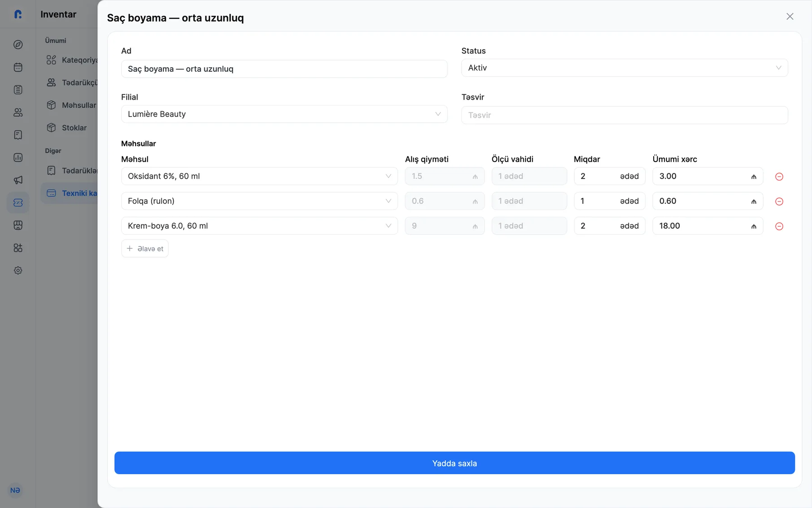
Task: Click the NƏ user avatar
Action: tap(15, 490)
